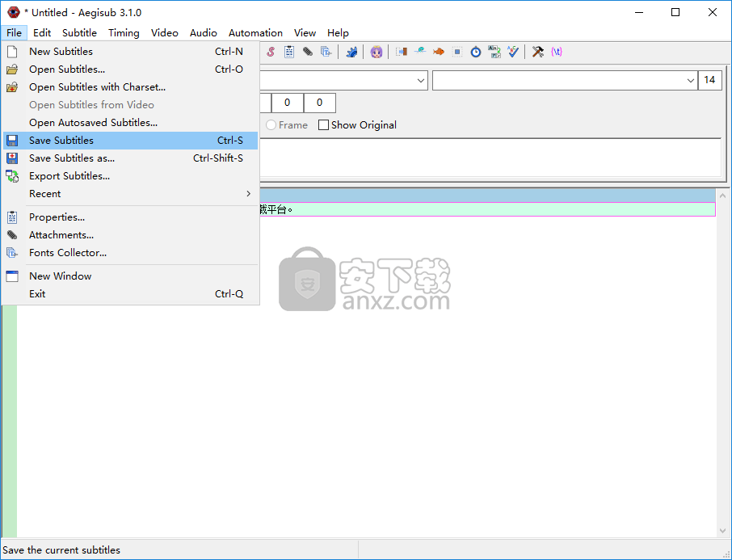Open the Shift Times toolbar icon
Image resolution: width=732 pixels, height=560 pixels.
pyautogui.click(x=401, y=52)
